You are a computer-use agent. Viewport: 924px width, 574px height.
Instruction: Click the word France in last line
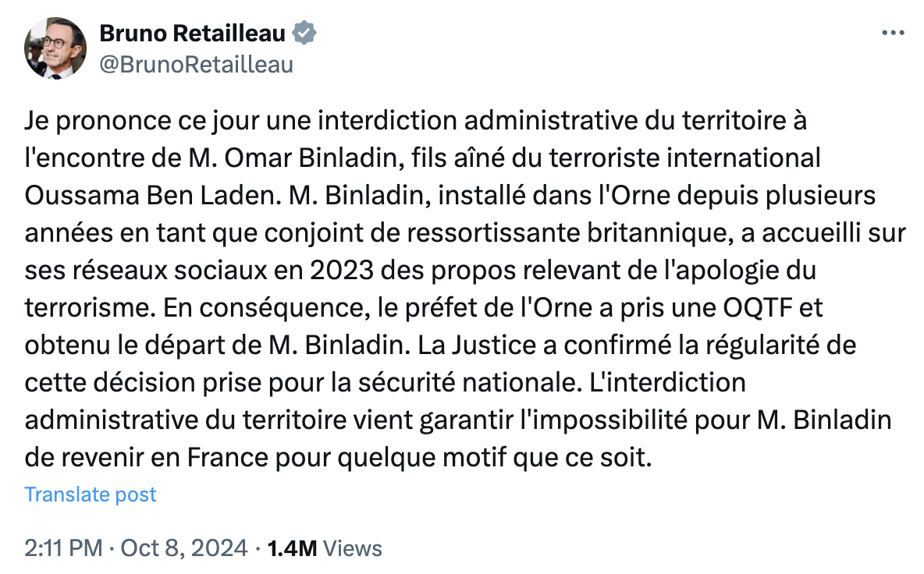[x=227, y=458]
